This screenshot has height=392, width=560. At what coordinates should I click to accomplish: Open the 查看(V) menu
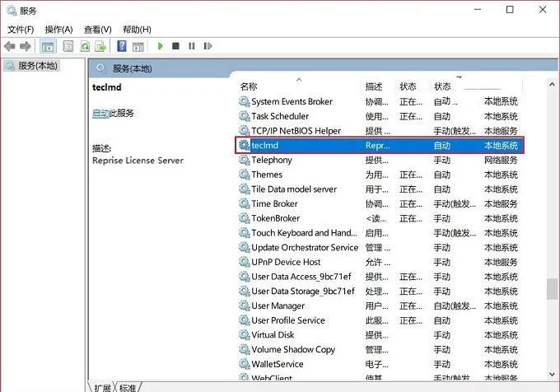(97, 30)
